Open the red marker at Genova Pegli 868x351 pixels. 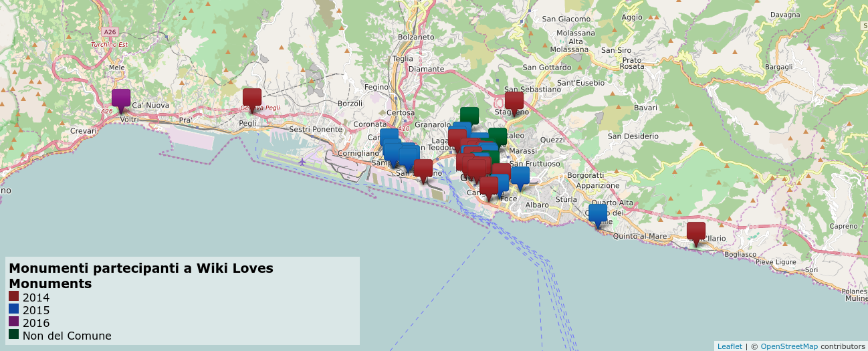point(251,100)
